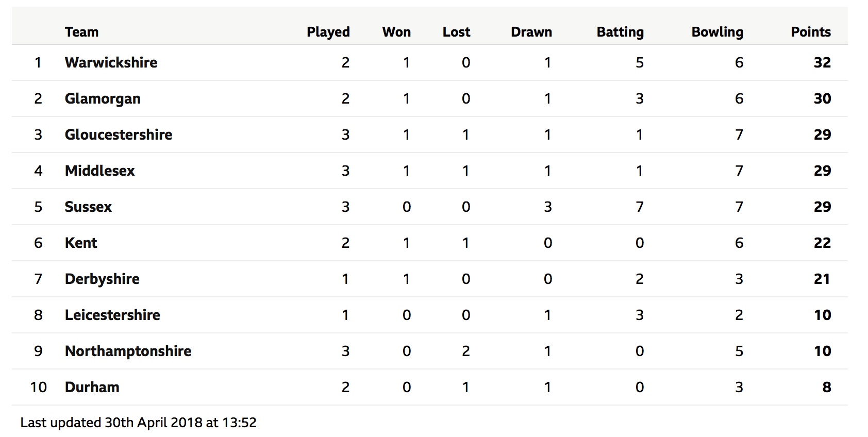Click the Team column header
Screen dimensions: 868x437
click(x=81, y=32)
